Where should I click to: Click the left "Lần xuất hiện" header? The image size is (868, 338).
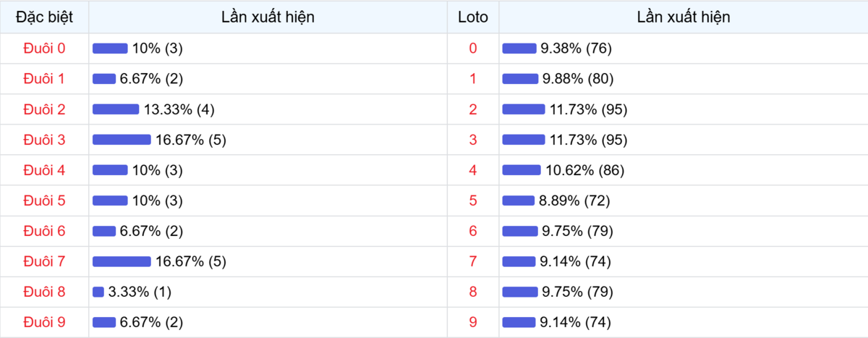tap(268, 17)
